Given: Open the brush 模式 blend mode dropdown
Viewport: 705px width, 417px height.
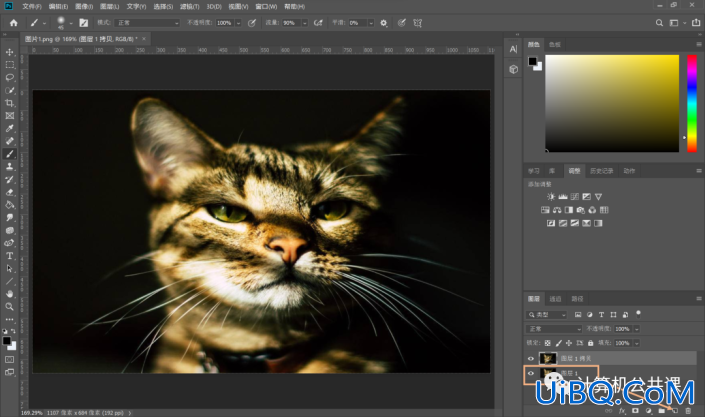Looking at the screenshot, I should point(147,22).
